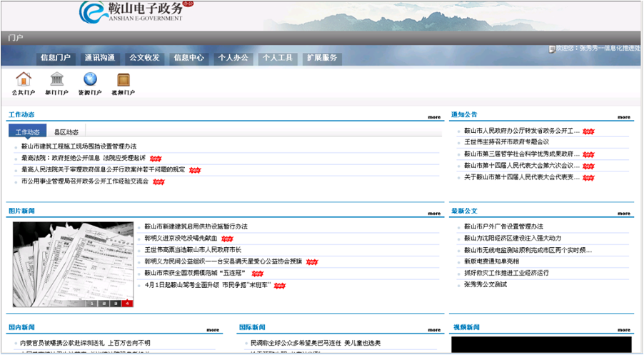Open 4月1日起鞍山驾考全面升级 news
Screen dimensions: 644x355
208,285
